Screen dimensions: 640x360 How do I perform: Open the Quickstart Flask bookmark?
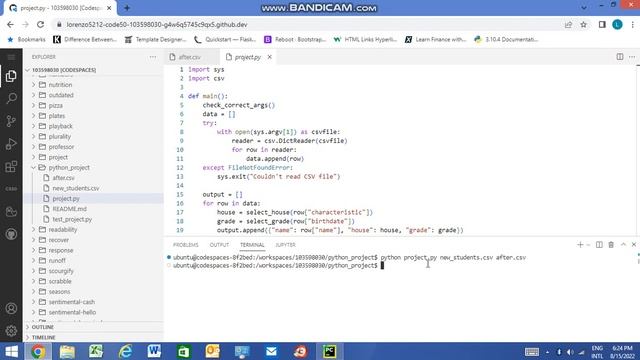(x=225, y=40)
